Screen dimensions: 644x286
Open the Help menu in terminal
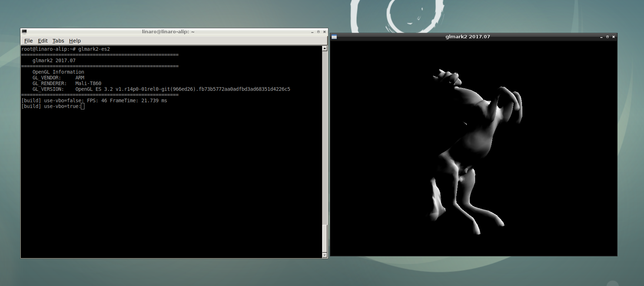[75, 41]
